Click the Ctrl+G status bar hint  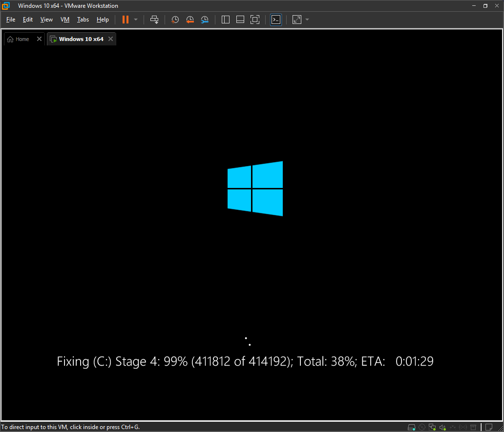click(x=70, y=427)
